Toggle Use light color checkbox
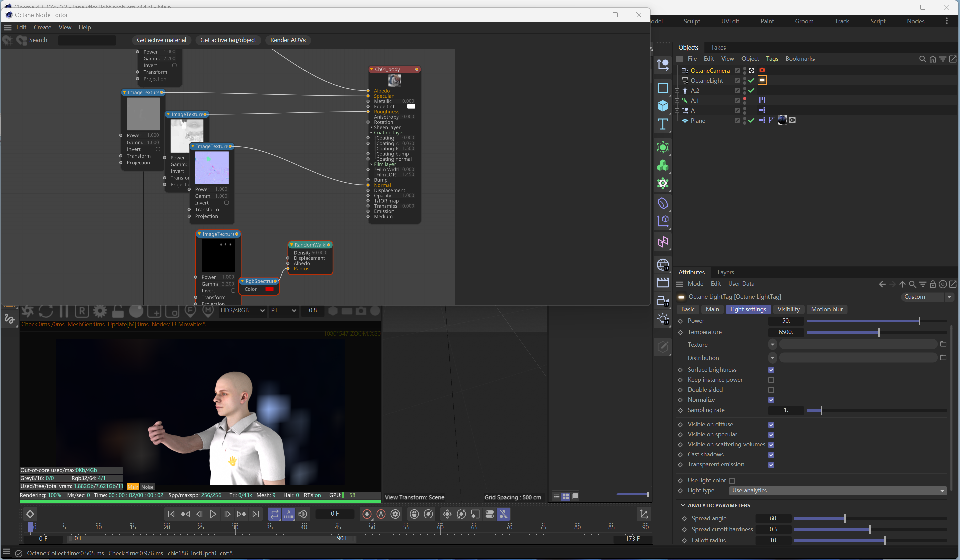 [732, 481]
